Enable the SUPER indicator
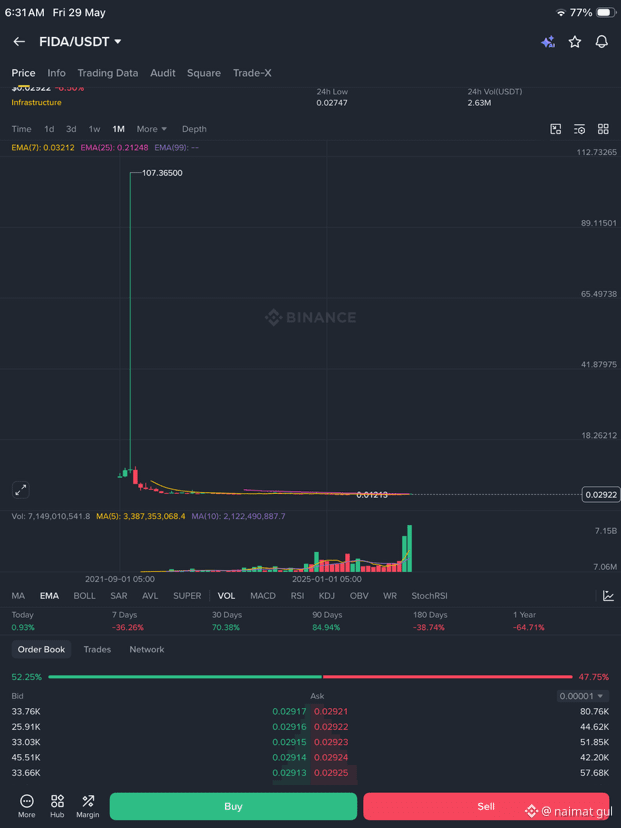 187,596
